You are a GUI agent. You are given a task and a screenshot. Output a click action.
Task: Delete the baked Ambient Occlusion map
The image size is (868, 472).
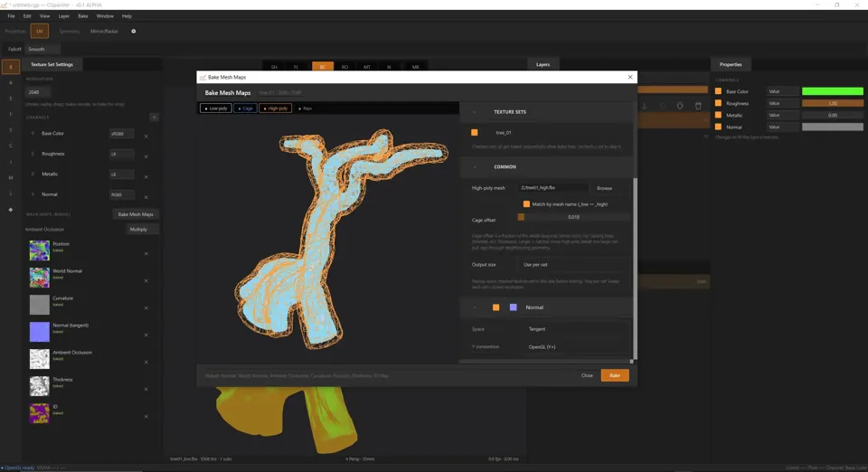coord(146,362)
